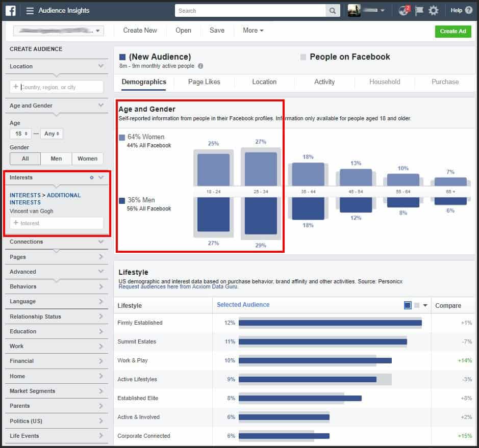The image size is (479, 448).
Task: Click the search magnifier button
Action: [x=333, y=11]
